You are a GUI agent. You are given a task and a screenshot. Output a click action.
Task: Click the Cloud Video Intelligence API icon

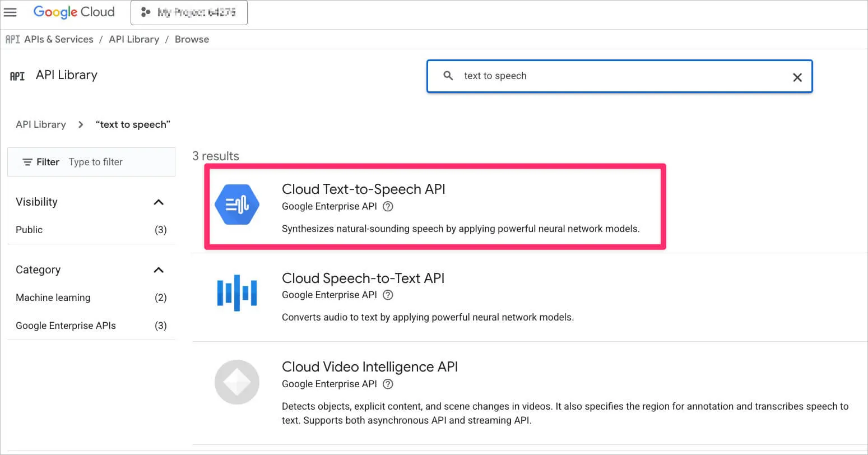coord(236,382)
